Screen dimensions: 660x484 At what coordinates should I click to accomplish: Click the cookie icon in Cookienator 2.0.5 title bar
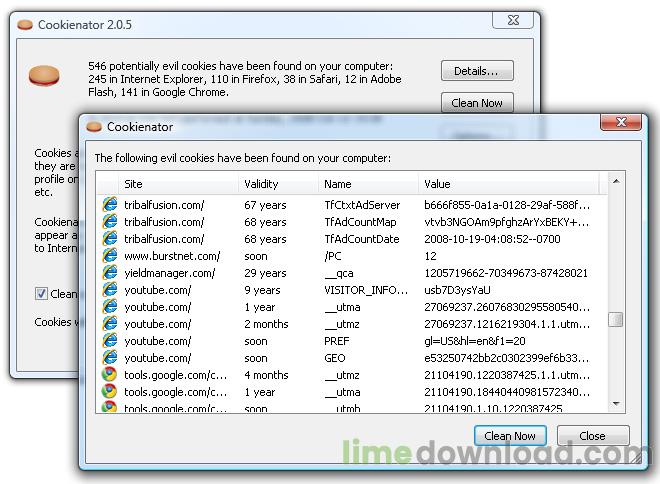25,25
